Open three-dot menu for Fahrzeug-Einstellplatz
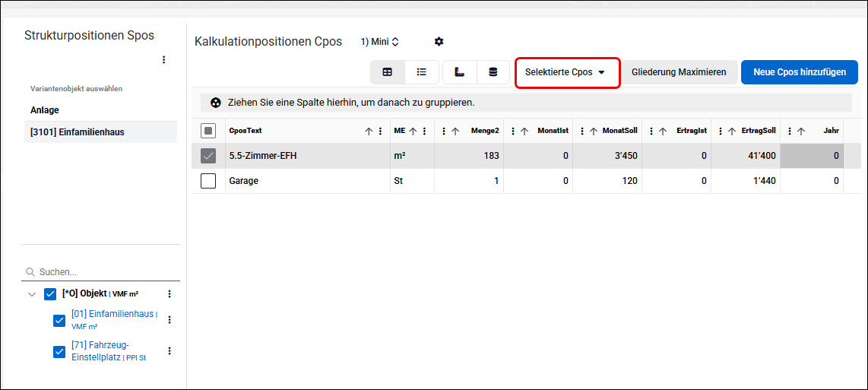 [x=170, y=350]
